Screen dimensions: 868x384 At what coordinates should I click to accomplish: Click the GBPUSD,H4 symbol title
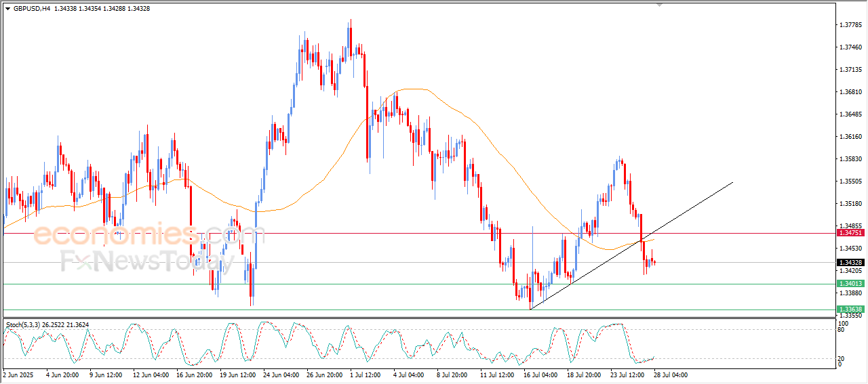[x=31, y=9]
